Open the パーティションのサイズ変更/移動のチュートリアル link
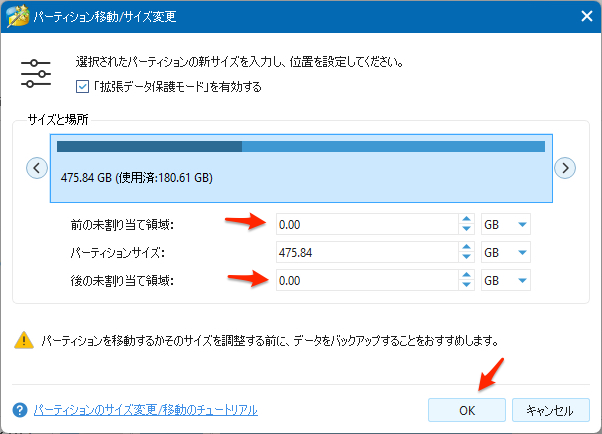The height and width of the screenshot is (434, 602). point(145,409)
